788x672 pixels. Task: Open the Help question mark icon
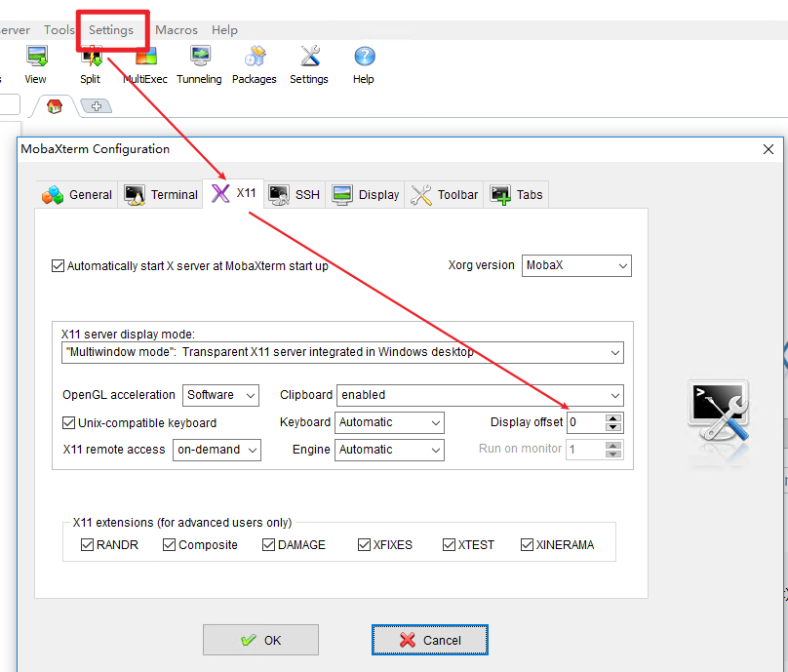pyautogui.click(x=364, y=64)
